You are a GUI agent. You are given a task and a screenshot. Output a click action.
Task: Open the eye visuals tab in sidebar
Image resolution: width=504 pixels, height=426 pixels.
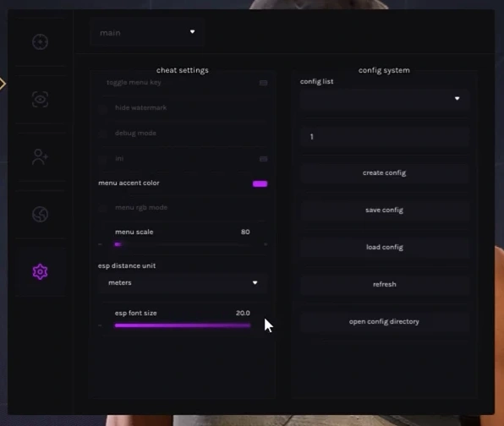click(41, 99)
